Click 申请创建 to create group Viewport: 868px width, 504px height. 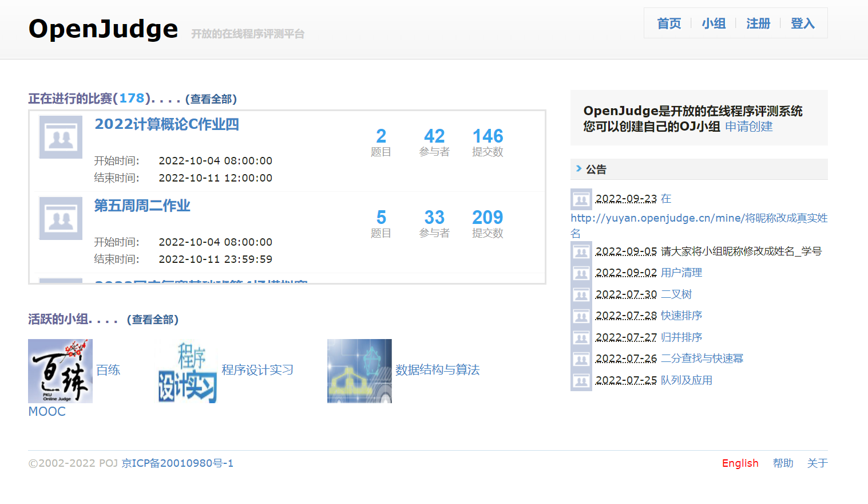click(x=748, y=127)
